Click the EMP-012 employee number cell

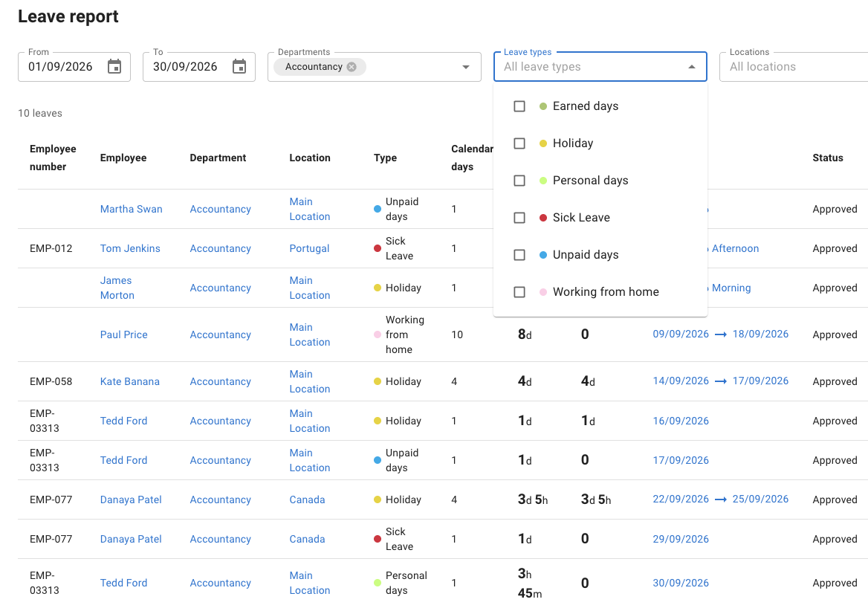tap(51, 248)
